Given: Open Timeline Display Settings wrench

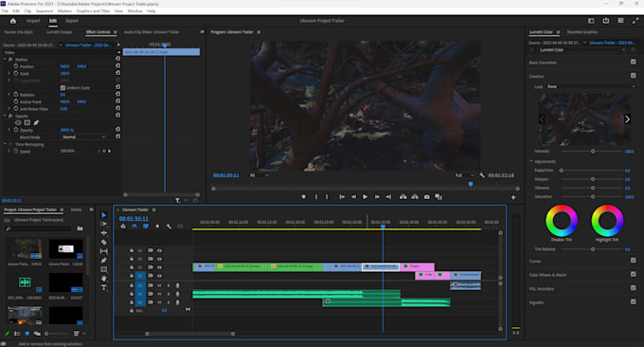Looking at the screenshot, I should pyautogui.click(x=169, y=227).
